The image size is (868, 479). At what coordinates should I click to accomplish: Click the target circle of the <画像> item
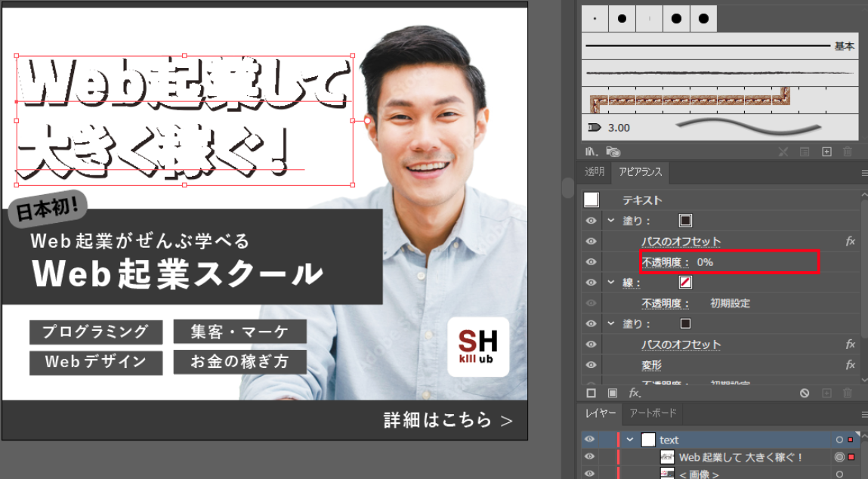839,474
